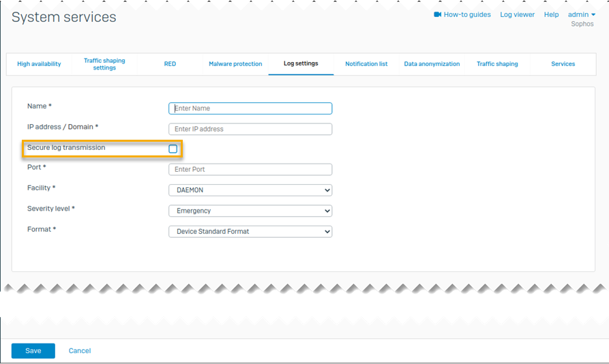Screen dimensions: 609x364
Task: Select the RED tab
Action: point(170,64)
